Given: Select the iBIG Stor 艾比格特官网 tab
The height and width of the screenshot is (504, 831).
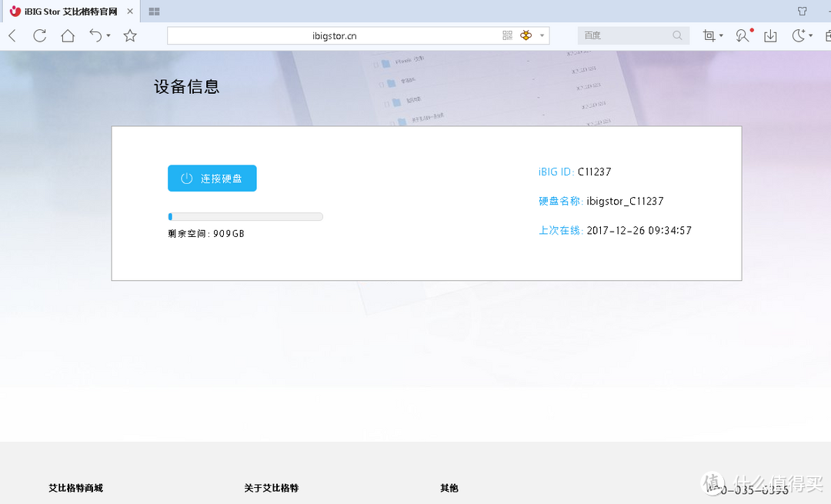Looking at the screenshot, I should [x=71, y=11].
